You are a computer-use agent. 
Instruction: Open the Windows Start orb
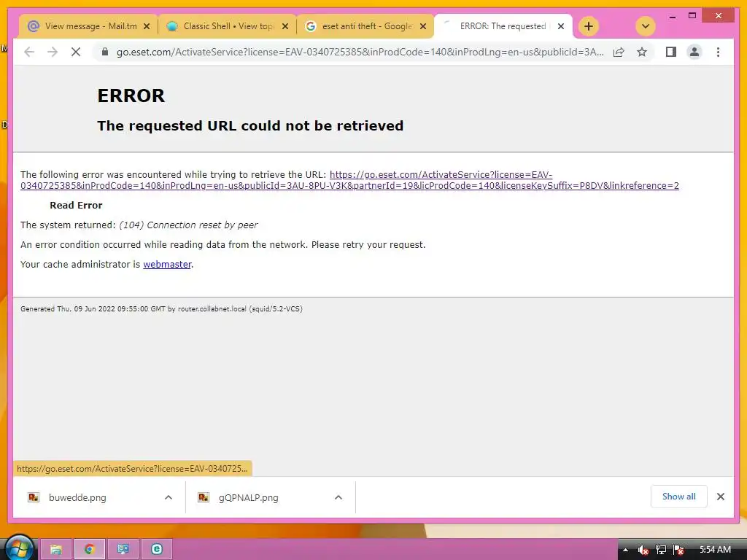coord(18,549)
